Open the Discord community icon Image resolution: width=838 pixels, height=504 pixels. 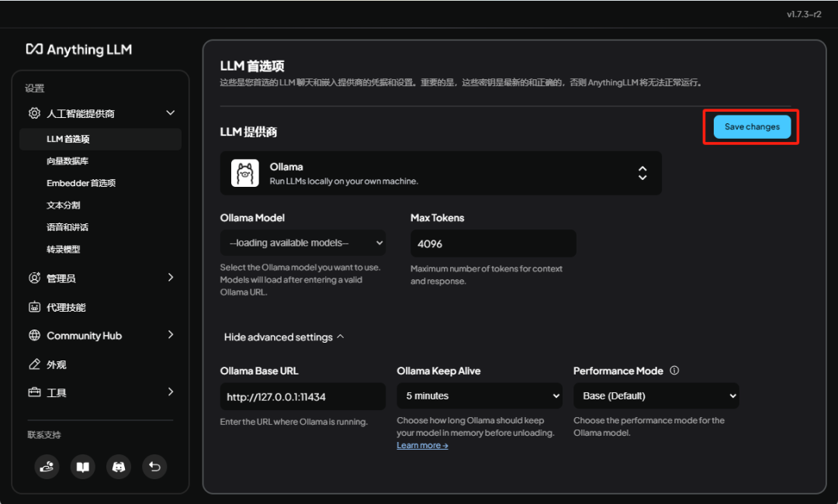coord(119,467)
